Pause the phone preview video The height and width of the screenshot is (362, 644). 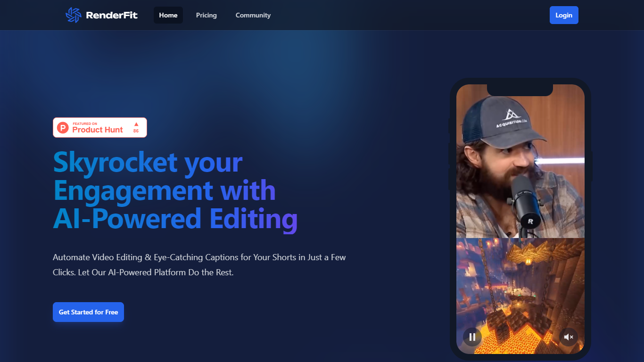pos(472,337)
